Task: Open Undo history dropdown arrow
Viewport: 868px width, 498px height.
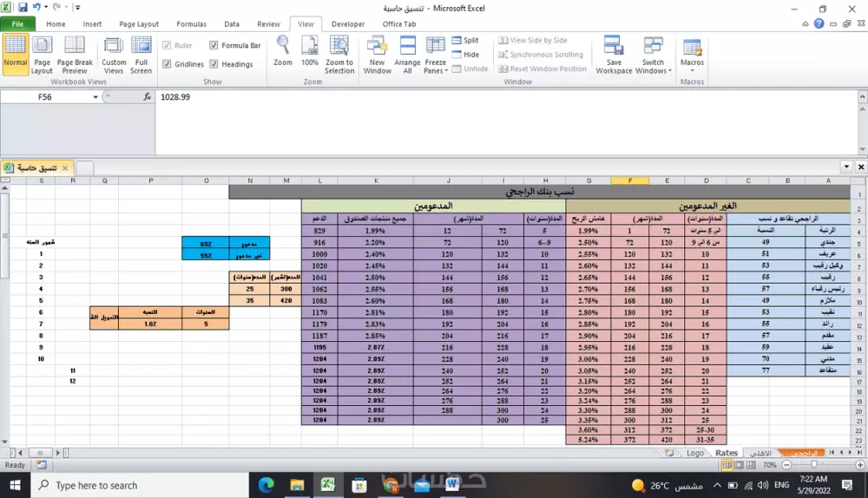Action: point(46,8)
